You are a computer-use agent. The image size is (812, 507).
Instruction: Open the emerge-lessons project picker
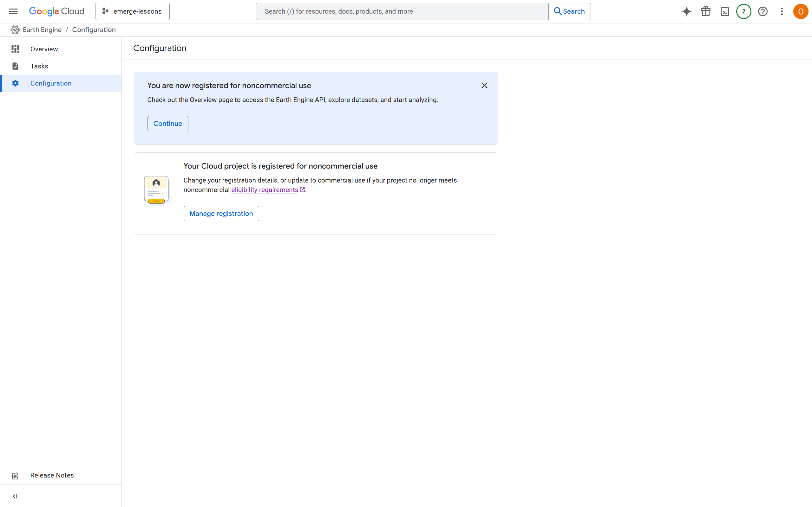tap(132, 11)
